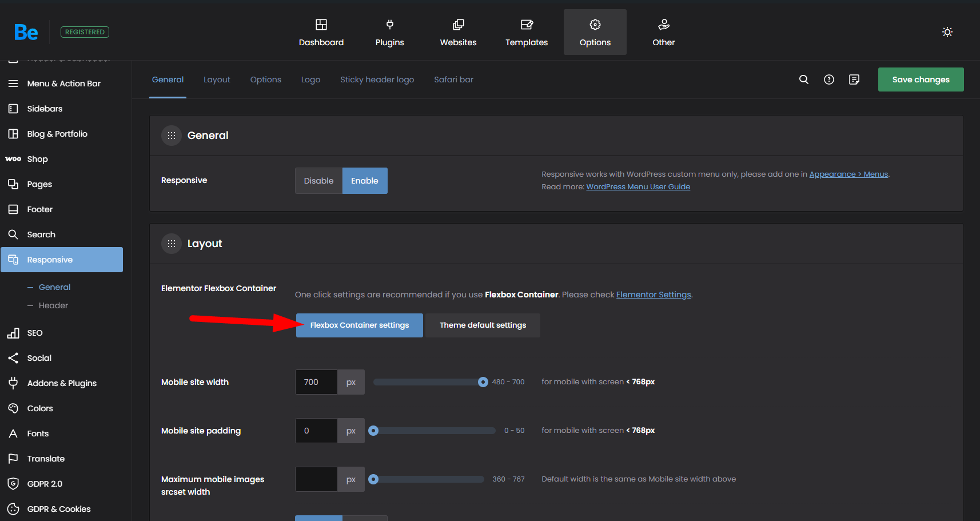Open the Elementor Settings link
The width and height of the screenshot is (980, 521).
click(654, 295)
